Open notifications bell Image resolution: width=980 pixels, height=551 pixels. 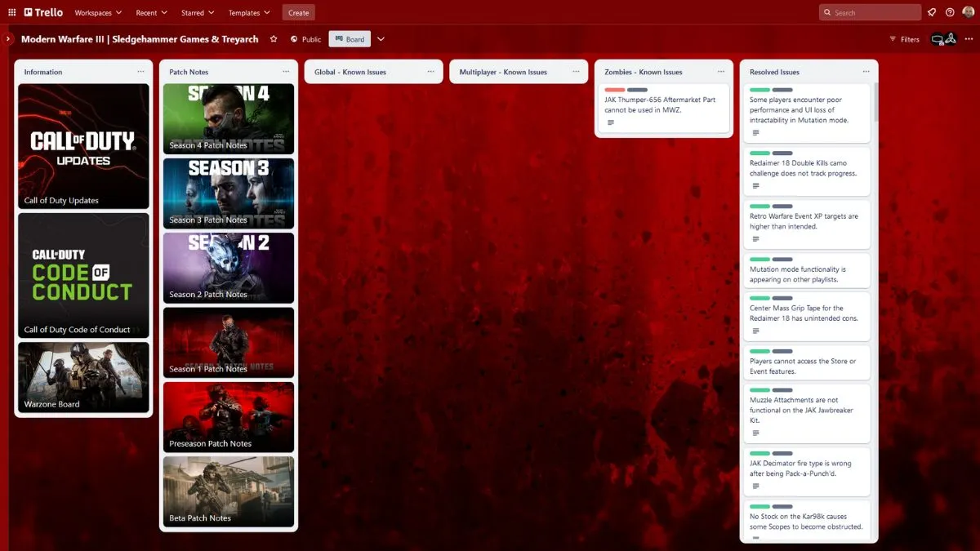tap(932, 11)
